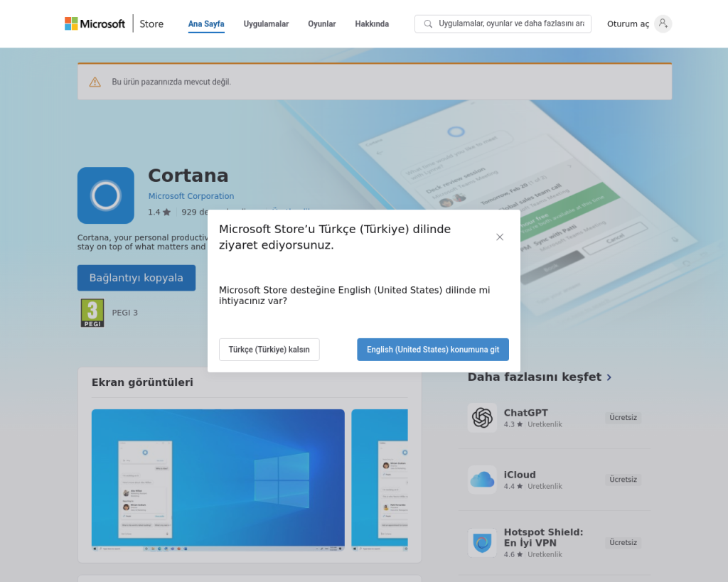The image size is (728, 582).
Task: Focus the Uygulamalar, oyunlar search field
Action: [503, 23]
